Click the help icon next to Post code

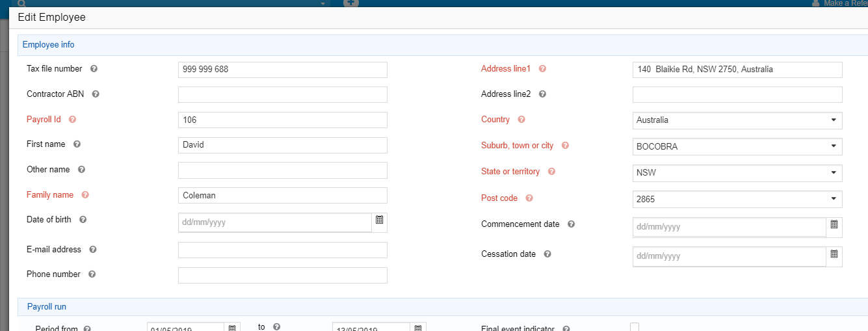529,198
